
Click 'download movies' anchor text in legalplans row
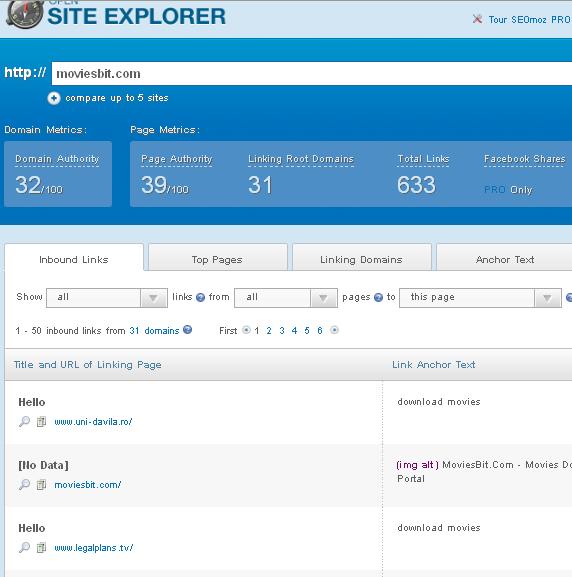coord(439,528)
